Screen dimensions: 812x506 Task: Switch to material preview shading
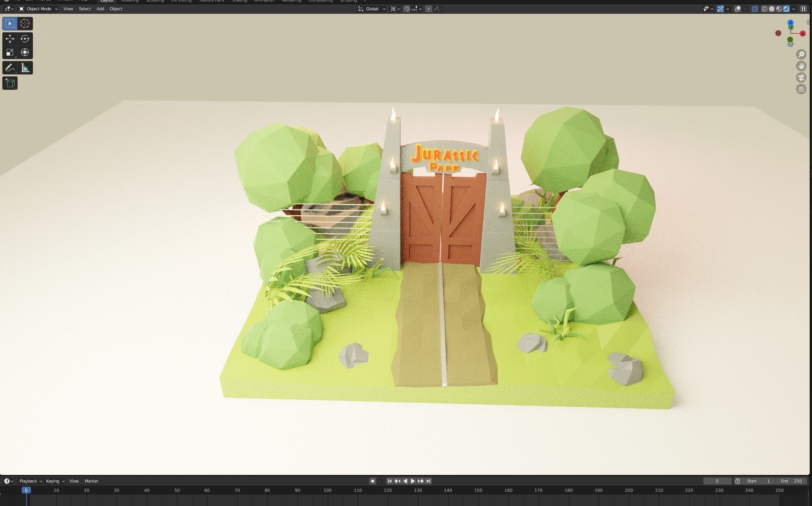(779, 9)
